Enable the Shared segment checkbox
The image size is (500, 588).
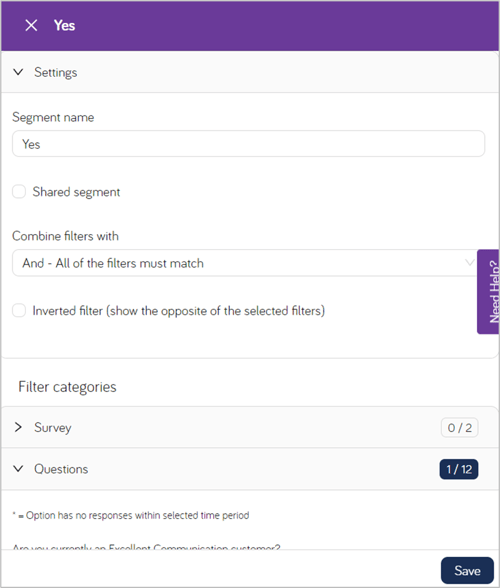point(19,192)
